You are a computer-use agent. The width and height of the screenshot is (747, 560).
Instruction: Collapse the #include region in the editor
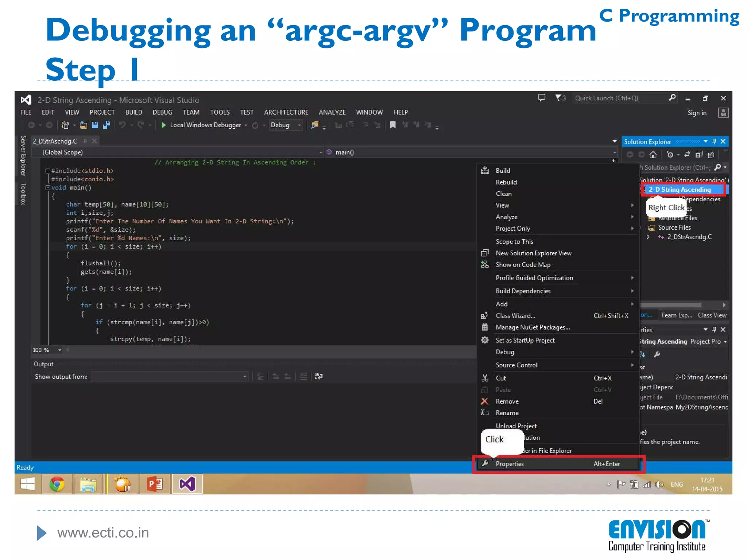point(47,171)
